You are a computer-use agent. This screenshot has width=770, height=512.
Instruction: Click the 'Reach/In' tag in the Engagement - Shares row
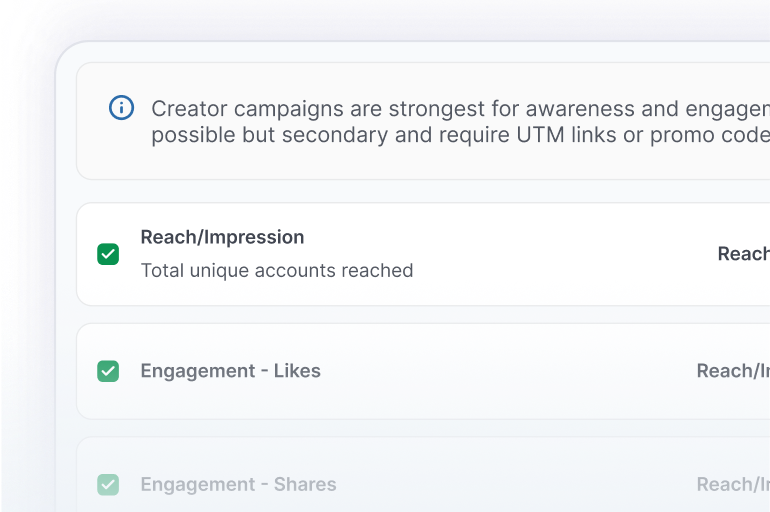[x=733, y=485]
